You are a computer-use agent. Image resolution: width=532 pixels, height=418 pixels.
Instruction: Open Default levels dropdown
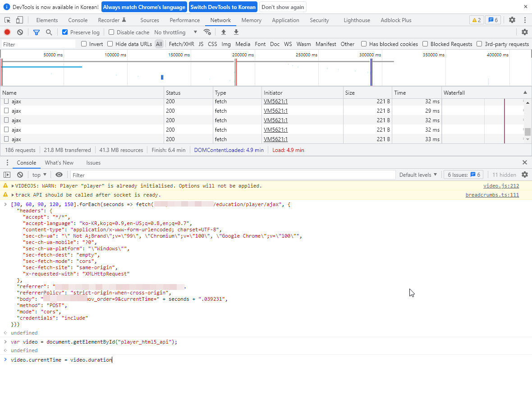(x=418, y=175)
